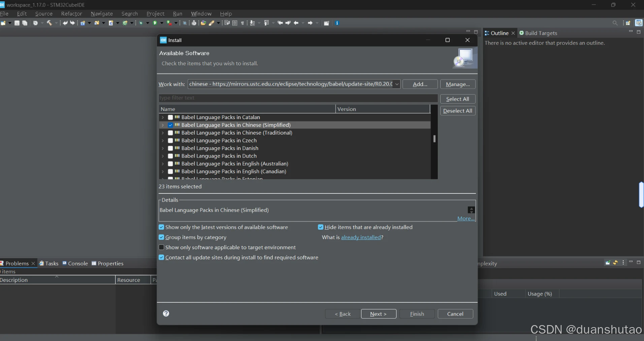Click the green New C++ Class icon
The height and width of the screenshot is (341, 644).
pos(125,23)
